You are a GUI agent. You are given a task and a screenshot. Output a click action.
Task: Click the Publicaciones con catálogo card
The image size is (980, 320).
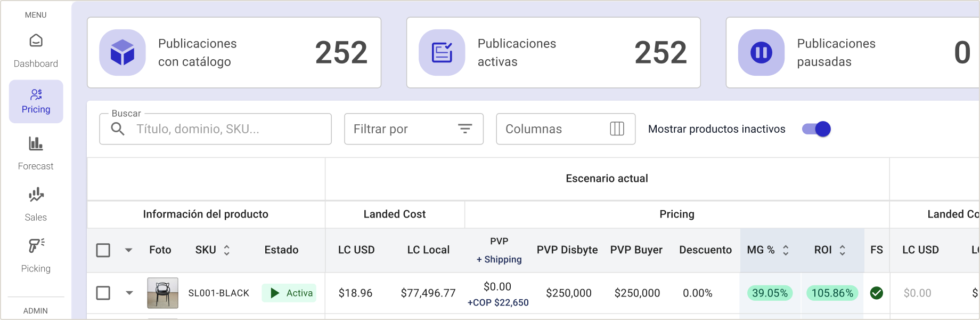coord(234,52)
